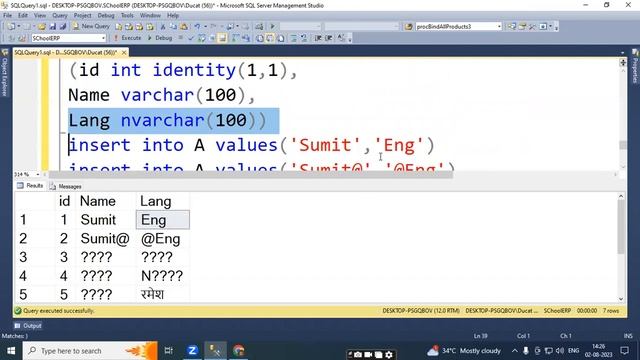
Task: Open Zoom app from taskbar
Action: pyautogui.click(x=192, y=351)
